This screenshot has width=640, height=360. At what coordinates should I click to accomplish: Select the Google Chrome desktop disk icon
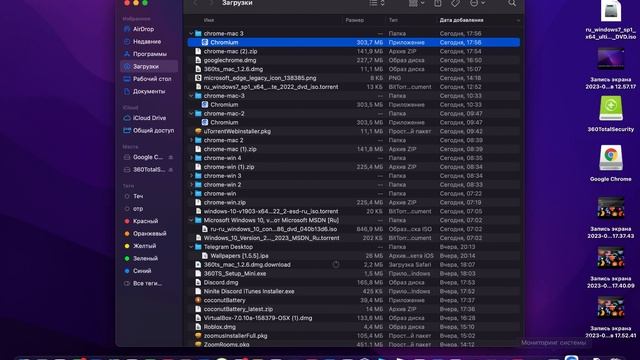(611, 158)
